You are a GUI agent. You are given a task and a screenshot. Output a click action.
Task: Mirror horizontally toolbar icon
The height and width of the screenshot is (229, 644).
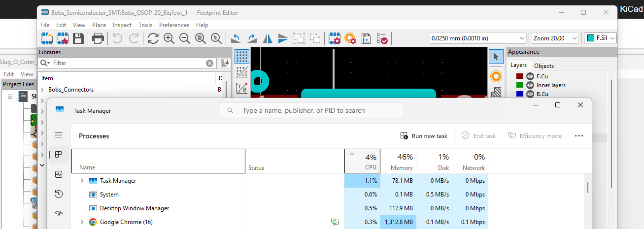(x=268, y=38)
